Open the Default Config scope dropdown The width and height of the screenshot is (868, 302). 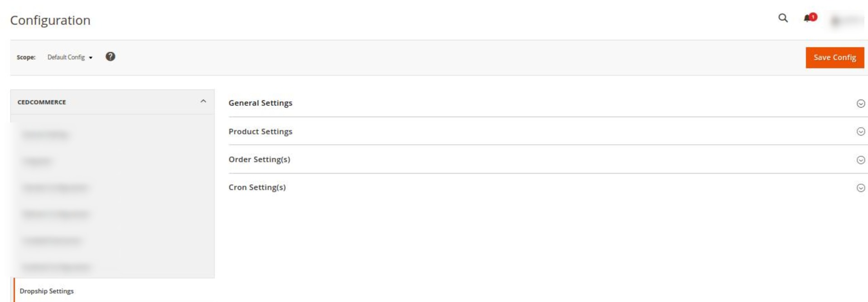pos(70,57)
